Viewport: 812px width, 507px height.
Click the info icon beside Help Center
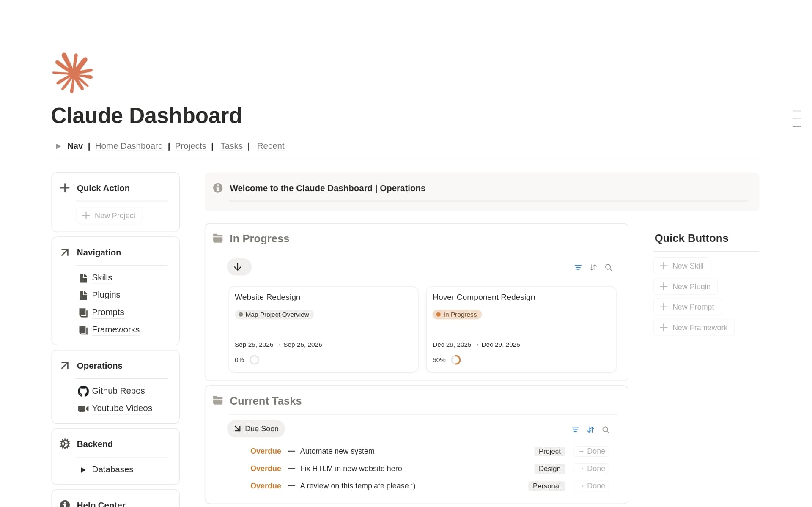tap(65, 504)
